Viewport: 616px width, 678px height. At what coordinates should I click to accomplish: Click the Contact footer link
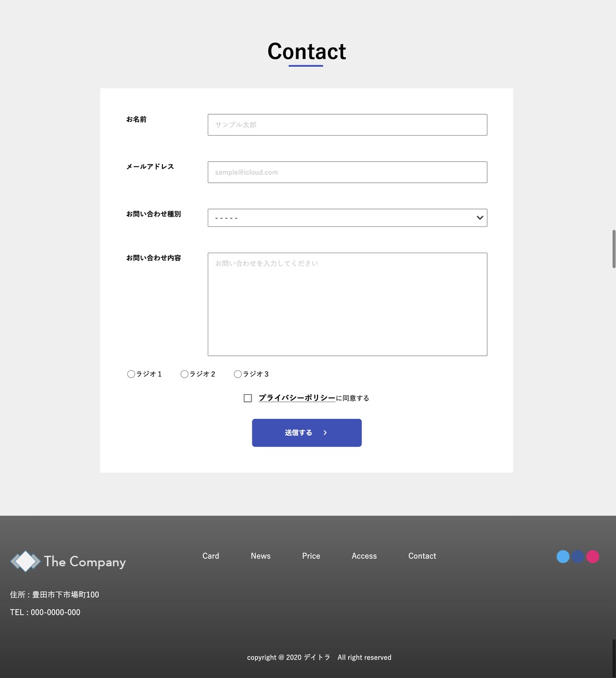pos(422,556)
